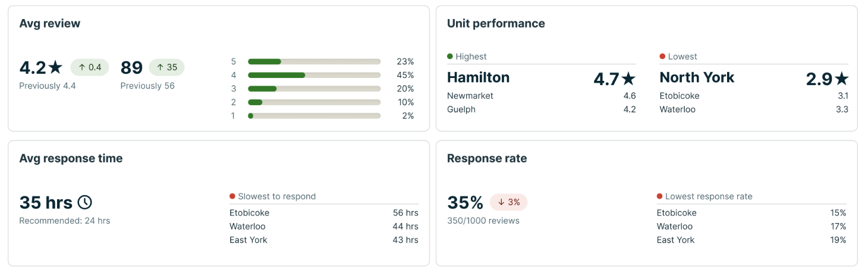Click the red down-arrow 3% badge

click(508, 202)
